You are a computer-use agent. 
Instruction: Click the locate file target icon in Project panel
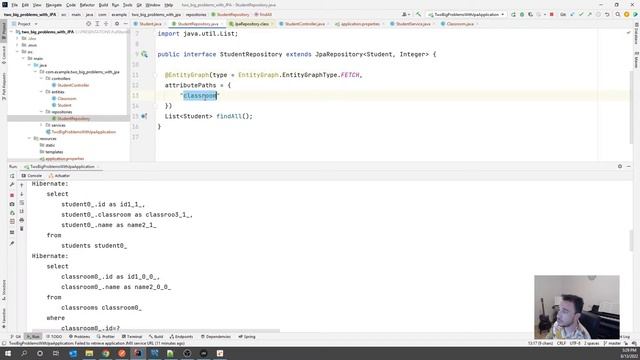click(x=88, y=24)
